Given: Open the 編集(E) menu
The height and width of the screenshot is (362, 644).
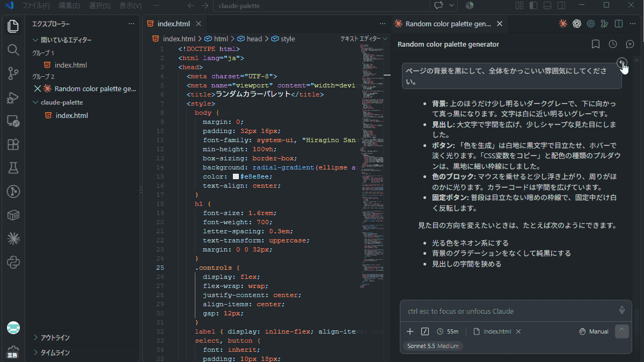Looking at the screenshot, I should pyautogui.click(x=69, y=5).
